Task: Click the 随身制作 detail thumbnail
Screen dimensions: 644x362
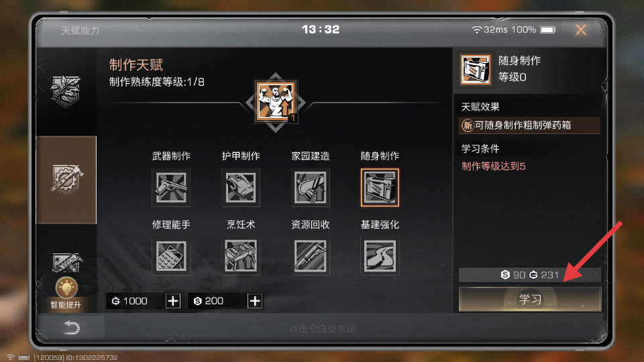Action: point(475,69)
